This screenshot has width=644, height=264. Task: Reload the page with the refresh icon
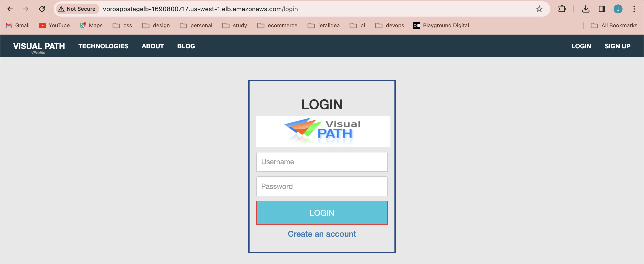[42, 9]
